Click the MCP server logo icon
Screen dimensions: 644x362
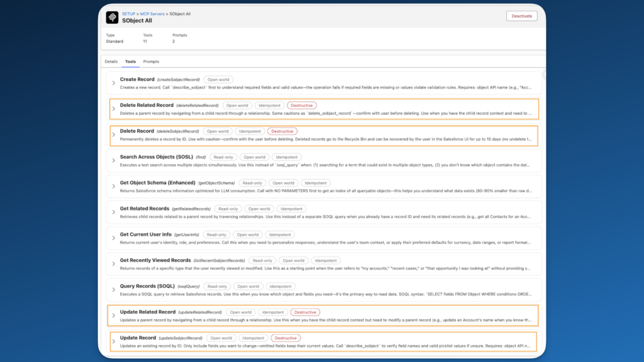(x=112, y=17)
